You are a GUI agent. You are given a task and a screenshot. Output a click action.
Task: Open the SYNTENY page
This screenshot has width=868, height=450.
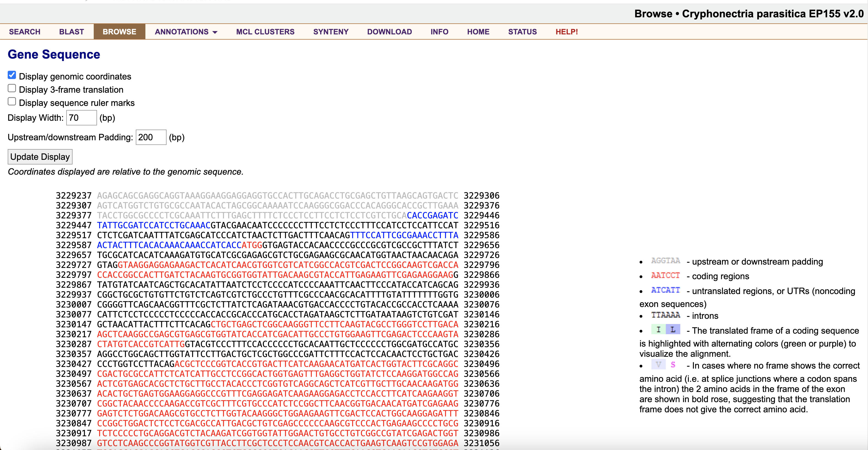(331, 32)
